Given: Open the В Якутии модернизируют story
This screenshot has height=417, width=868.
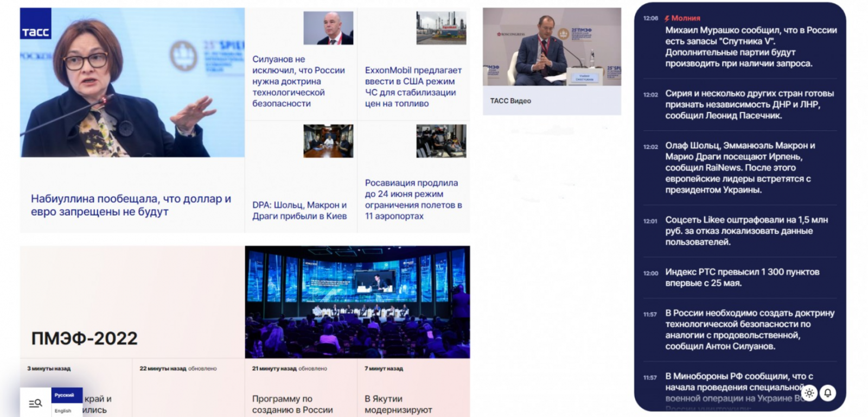Looking at the screenshot, I should click(x=398, y=405).
